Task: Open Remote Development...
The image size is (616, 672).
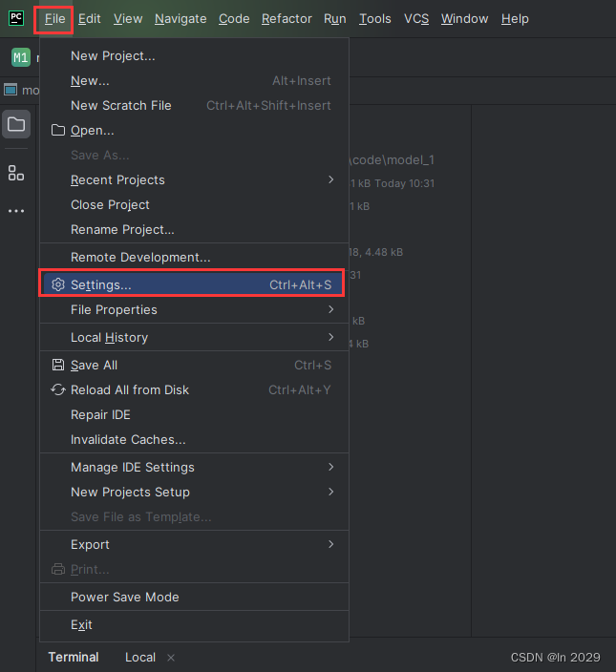Action: pyautogui.click(x=194, y=258)
